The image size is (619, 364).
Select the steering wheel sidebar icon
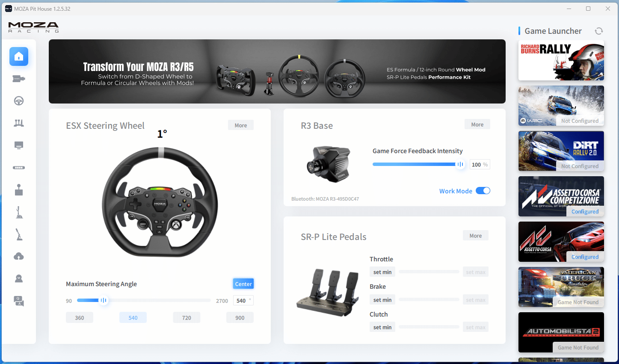(x=19, y=101)
